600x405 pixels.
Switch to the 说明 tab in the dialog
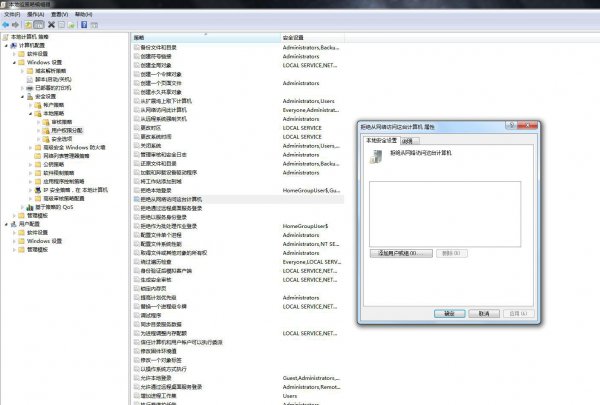pos(407,141)
